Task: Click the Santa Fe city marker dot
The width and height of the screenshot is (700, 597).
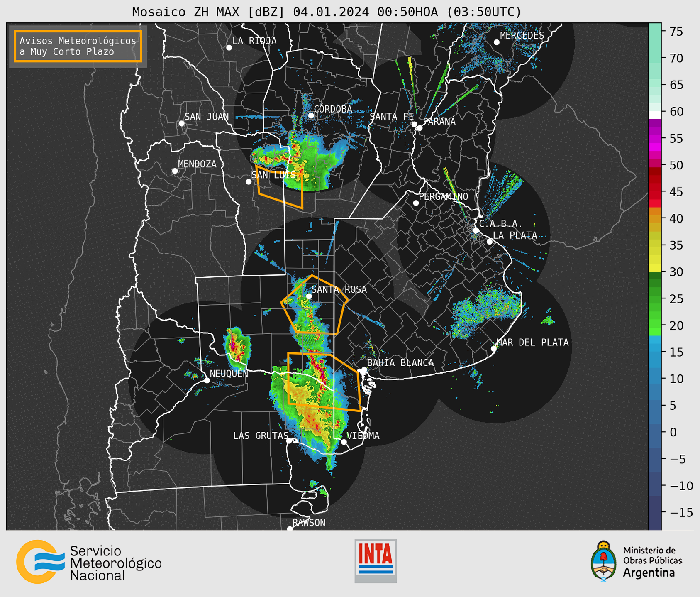Action: [414, 124]
